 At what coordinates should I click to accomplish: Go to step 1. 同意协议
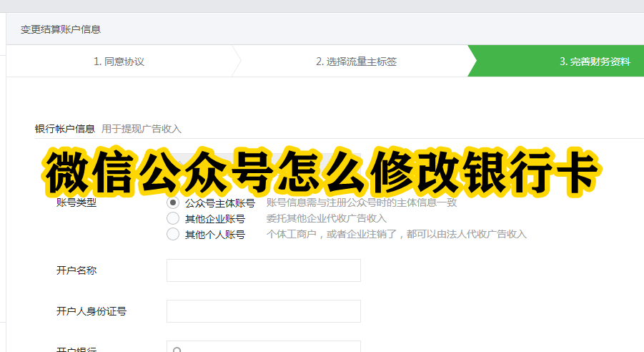[119, 62]
